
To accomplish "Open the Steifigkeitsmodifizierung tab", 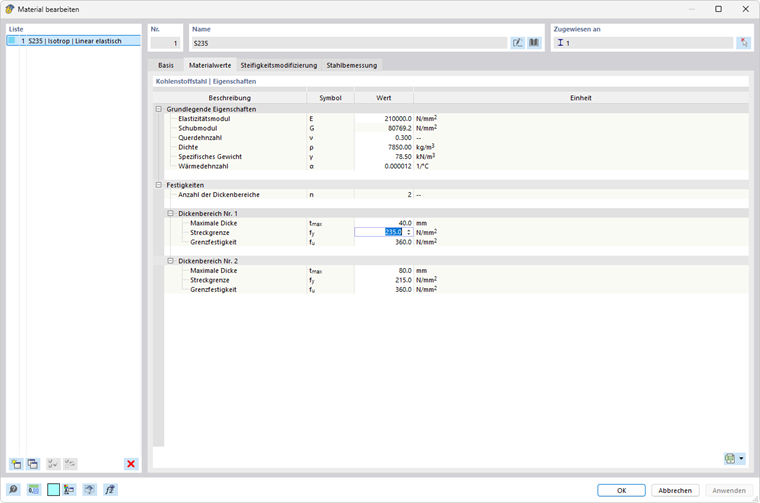I will coord(279,65).
